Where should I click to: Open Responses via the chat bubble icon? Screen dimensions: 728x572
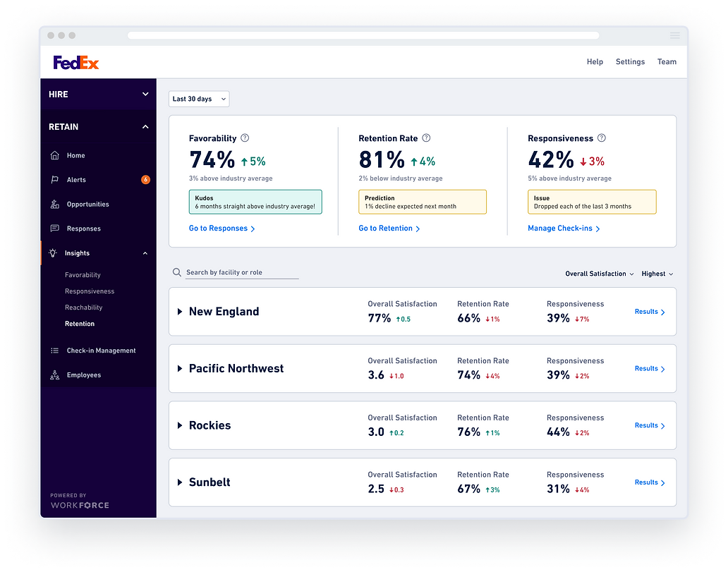(55, 228)
